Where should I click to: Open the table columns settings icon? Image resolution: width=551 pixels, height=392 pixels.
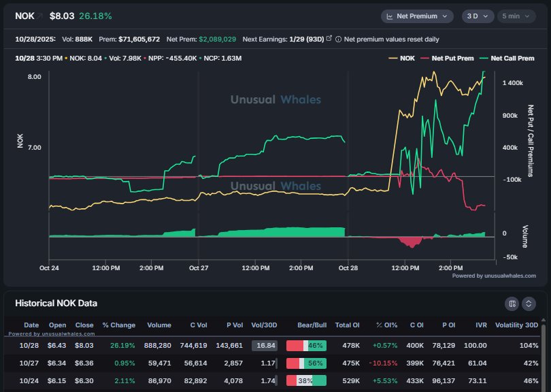(x=512, y=304)
